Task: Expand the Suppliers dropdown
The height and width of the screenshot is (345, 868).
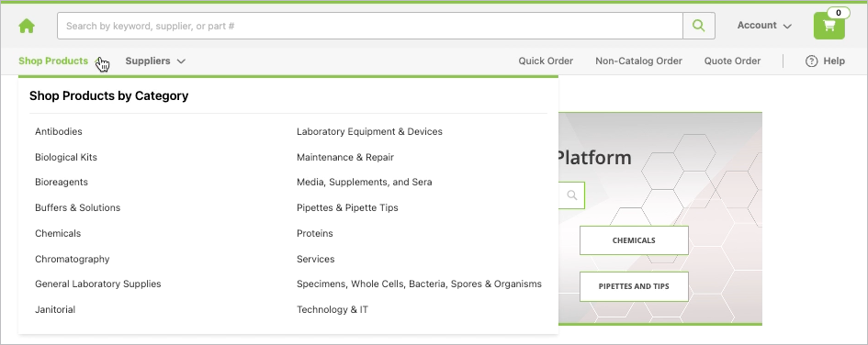Action: [x=155, y=61]
